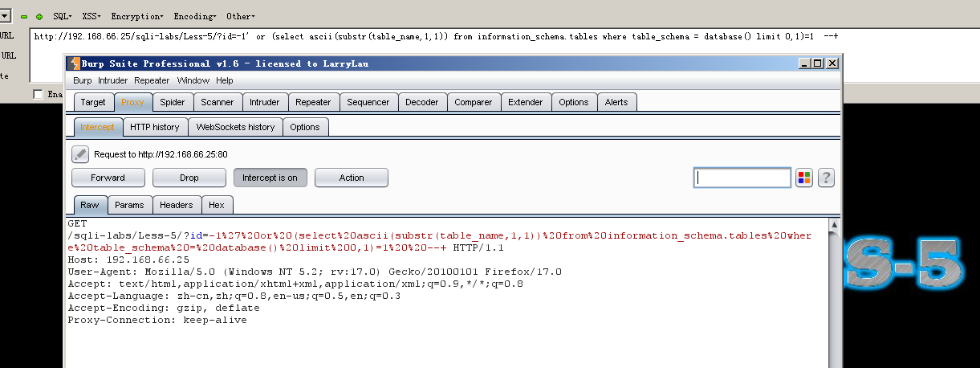This screenshot has height=368, width=980.
Task: Expand the Encryption dropdown menu
Action: tap(137, 16)
